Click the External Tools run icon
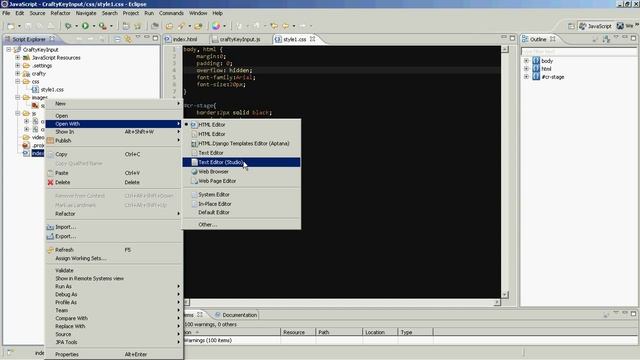640x360 pixels. [x=102, y=26]
